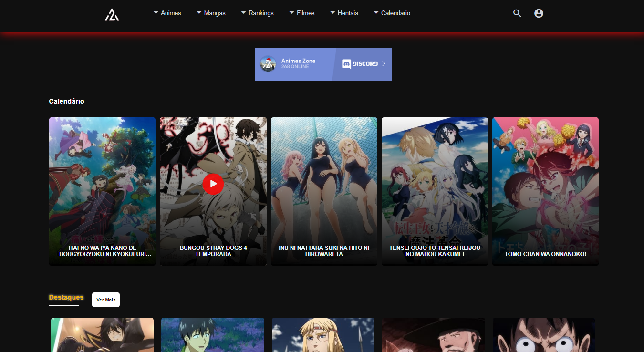Screen dimensions: 644x352
Task: Click the Animes Zone 268 Online text
Action: pos(298,63)
